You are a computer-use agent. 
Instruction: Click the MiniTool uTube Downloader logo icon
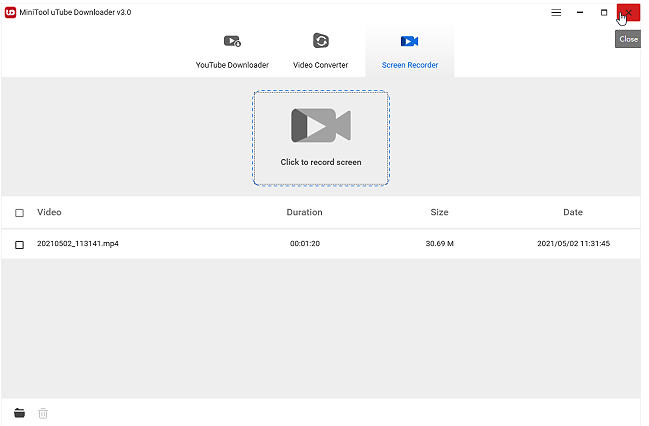tap(10, 12)
